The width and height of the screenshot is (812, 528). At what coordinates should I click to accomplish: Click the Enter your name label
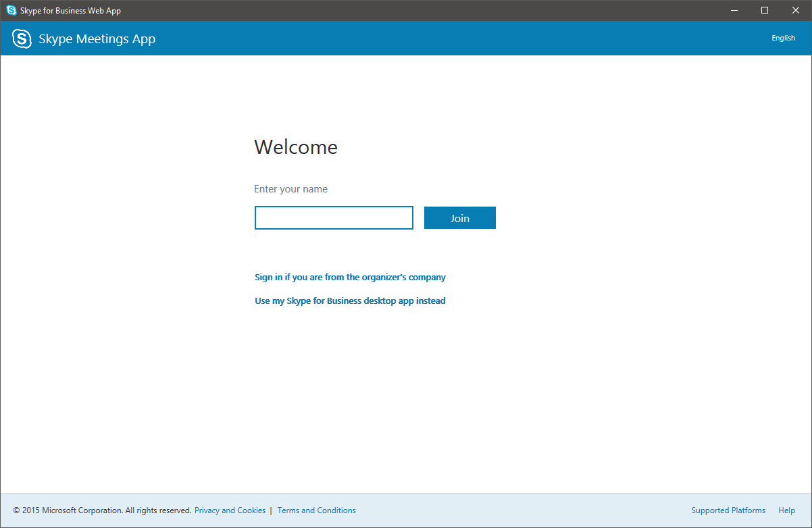(x=291, y=189)
